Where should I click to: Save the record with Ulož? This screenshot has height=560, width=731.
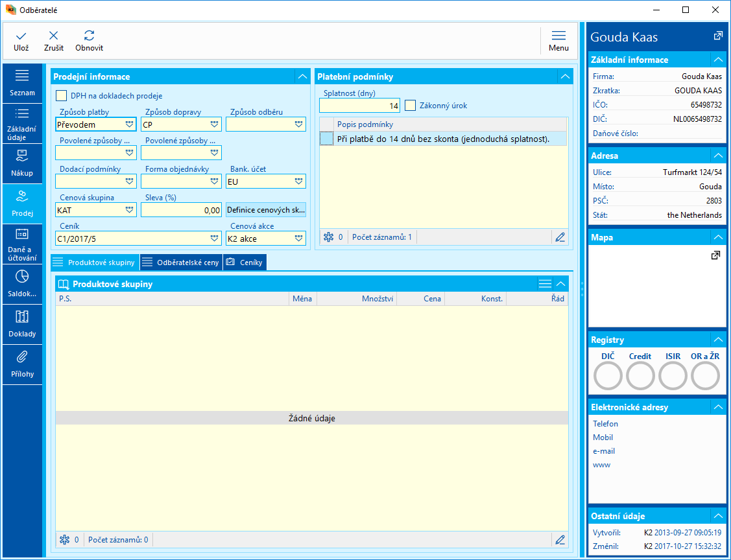coord(21,41)
